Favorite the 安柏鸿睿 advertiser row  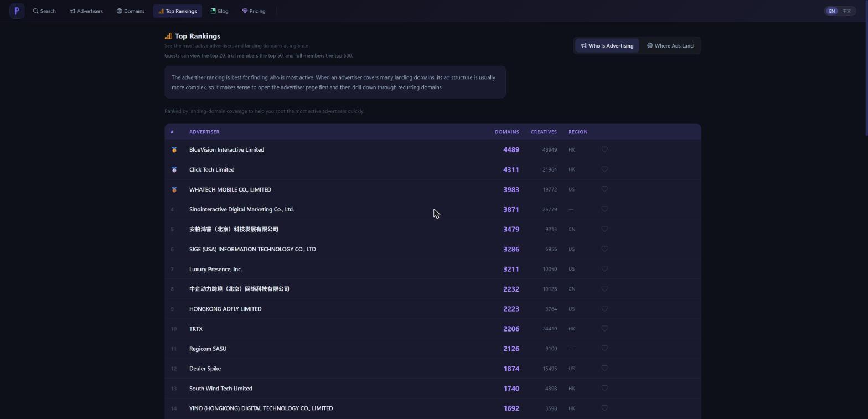(x=604, y=229)
